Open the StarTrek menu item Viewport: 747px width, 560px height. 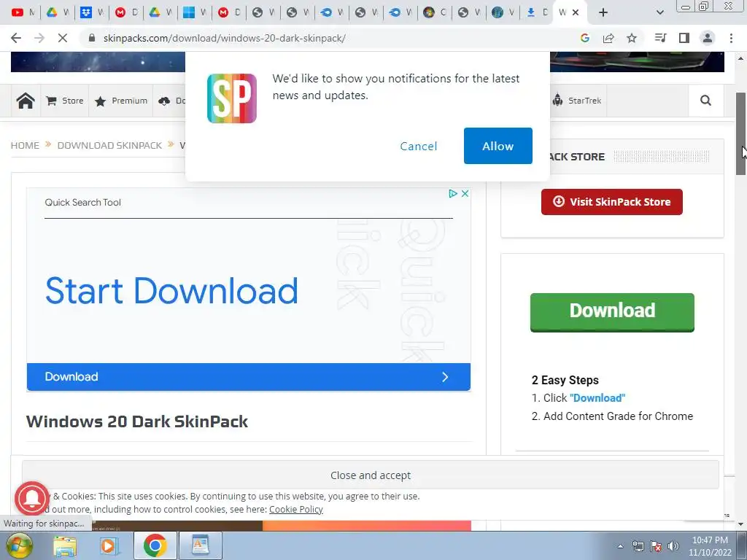point(577,101)
